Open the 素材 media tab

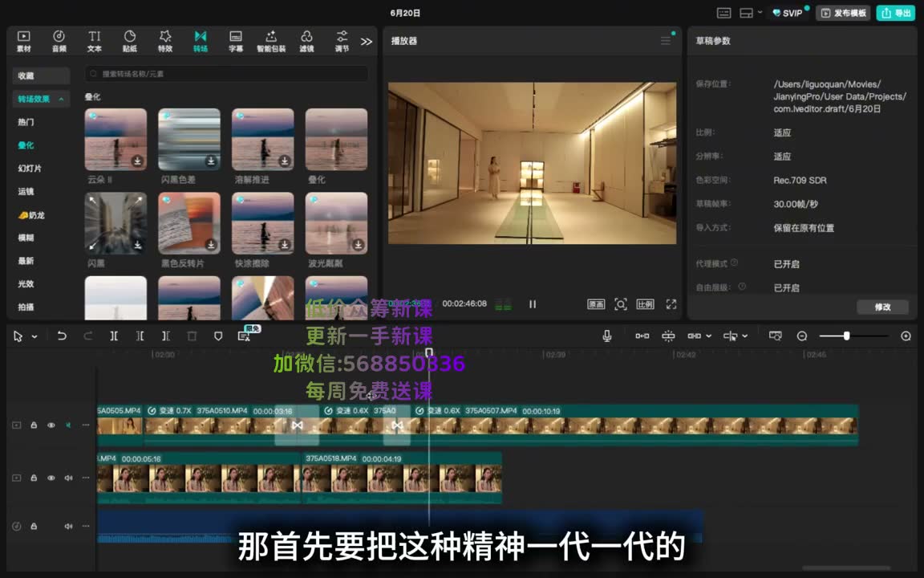point(23,41)
